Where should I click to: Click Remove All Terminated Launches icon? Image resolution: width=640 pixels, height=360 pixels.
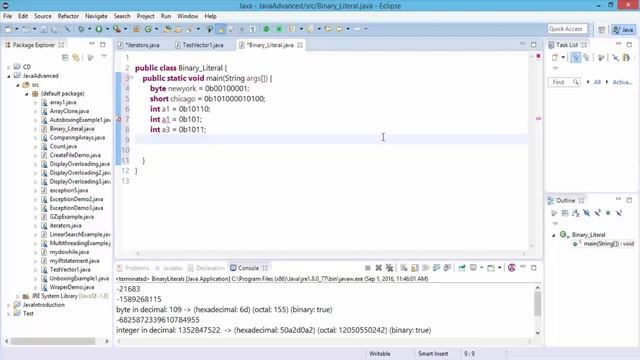[x=389, y=268]
